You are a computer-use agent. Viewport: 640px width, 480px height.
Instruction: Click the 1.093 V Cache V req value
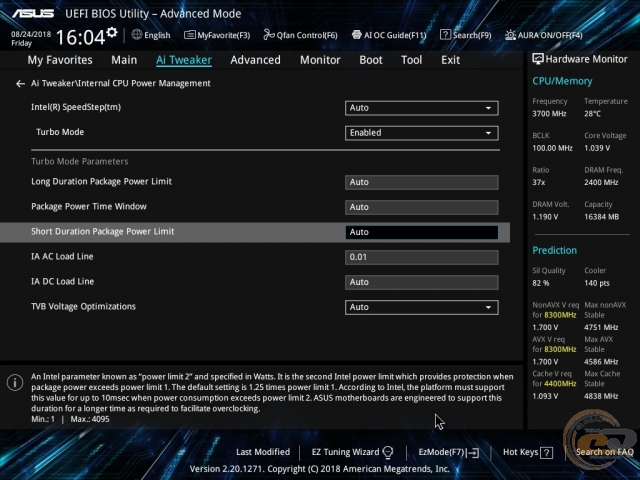[545, 396]
